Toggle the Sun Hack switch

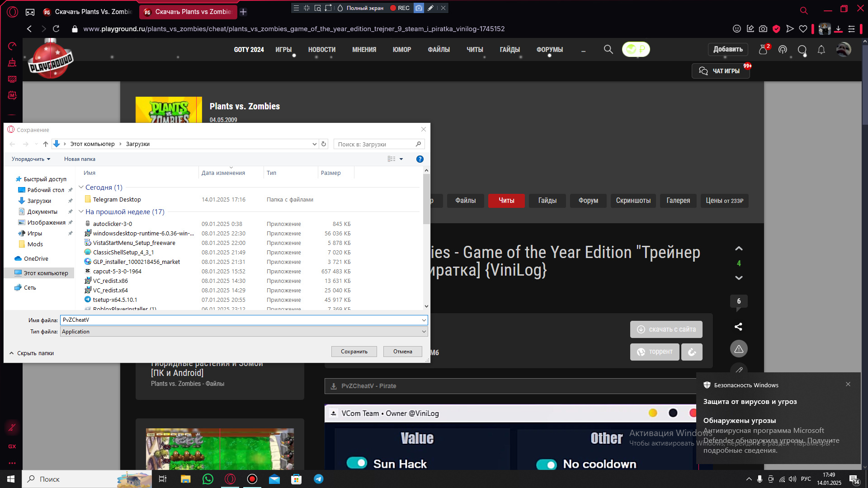(x=357, y=463)
